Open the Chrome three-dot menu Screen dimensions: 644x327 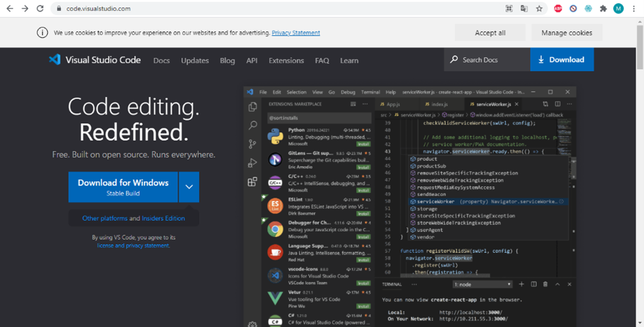(634, 9)
